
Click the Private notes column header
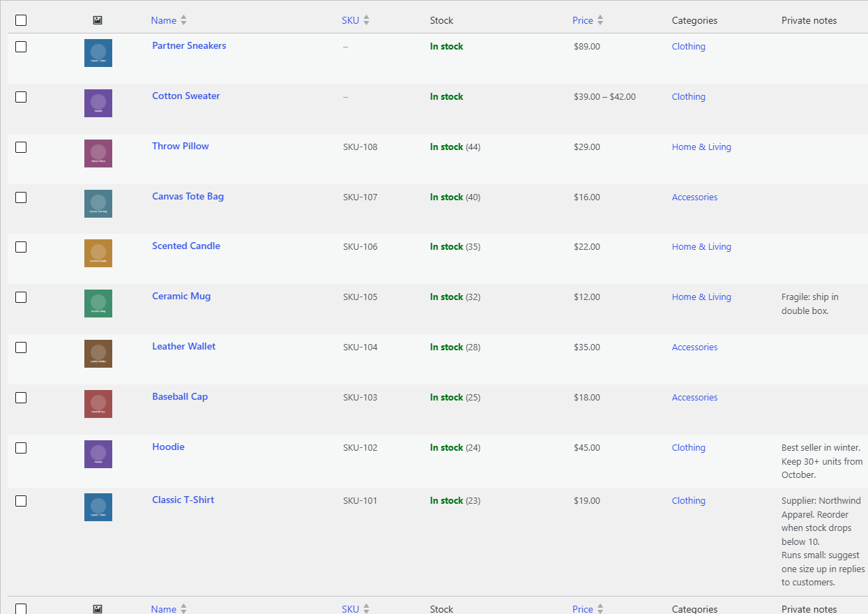(809, 20)
